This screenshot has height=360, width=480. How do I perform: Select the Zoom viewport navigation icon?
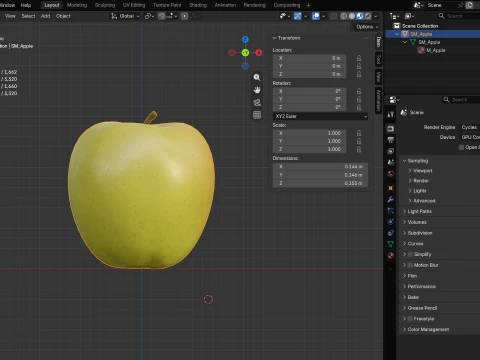click(x=257, y=77)
